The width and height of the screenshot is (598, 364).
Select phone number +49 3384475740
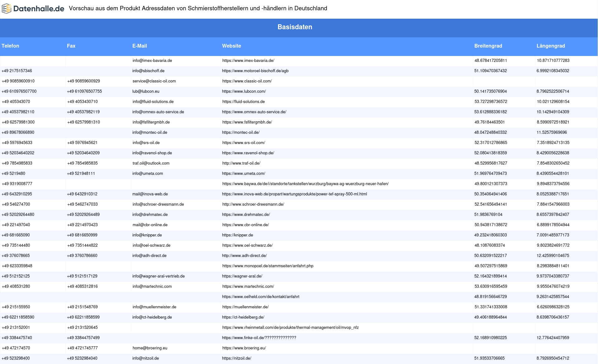(x=17, y=338)
